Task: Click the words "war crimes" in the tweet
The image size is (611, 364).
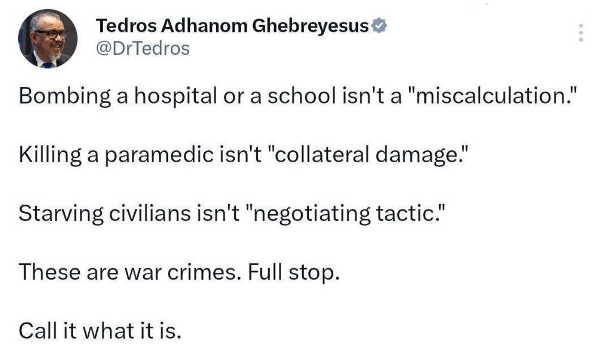Action: click(179, 272)
